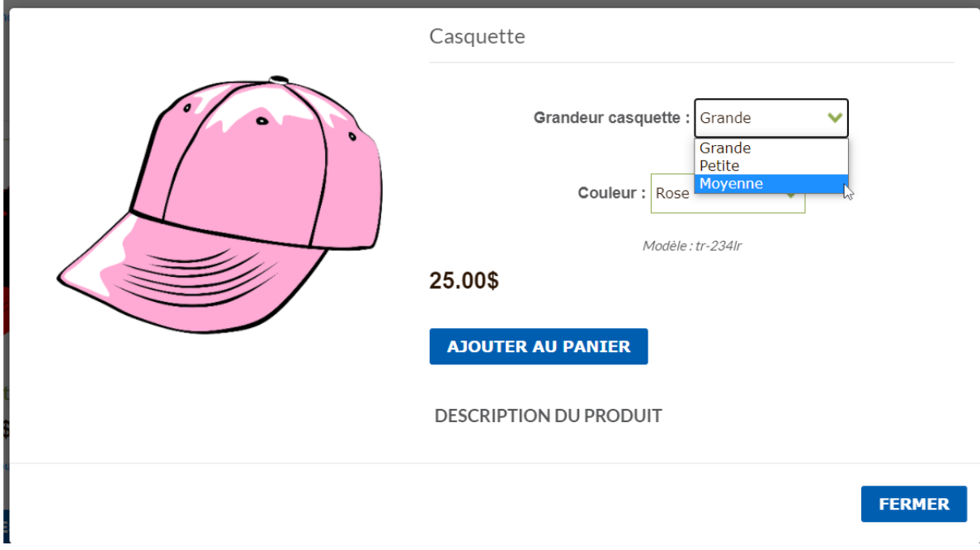The height and width of the screenshot is (550, 980).
Task: Click the Couleur label
Action: point(611,193)
